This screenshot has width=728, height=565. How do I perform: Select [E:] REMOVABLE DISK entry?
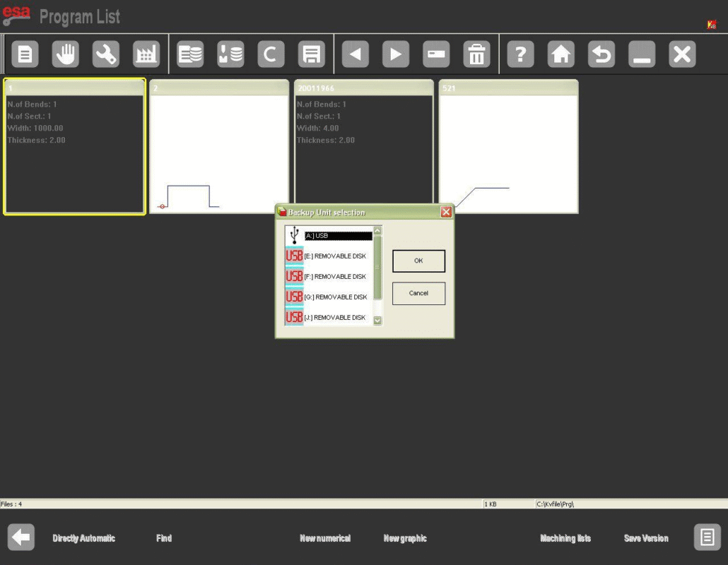pos(335,256)
